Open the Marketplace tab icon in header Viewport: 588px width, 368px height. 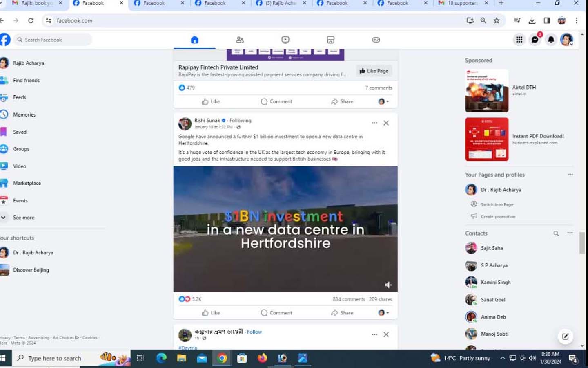(x=330, y=40)
